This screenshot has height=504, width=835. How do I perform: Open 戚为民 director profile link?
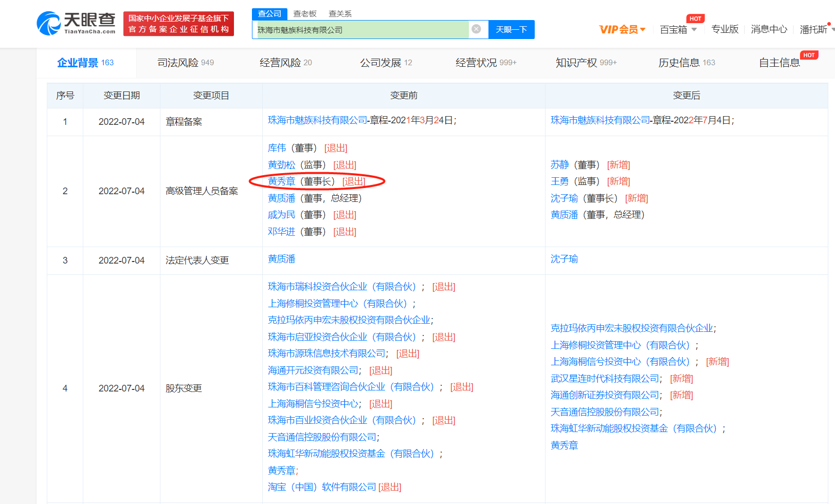[281, 215]
